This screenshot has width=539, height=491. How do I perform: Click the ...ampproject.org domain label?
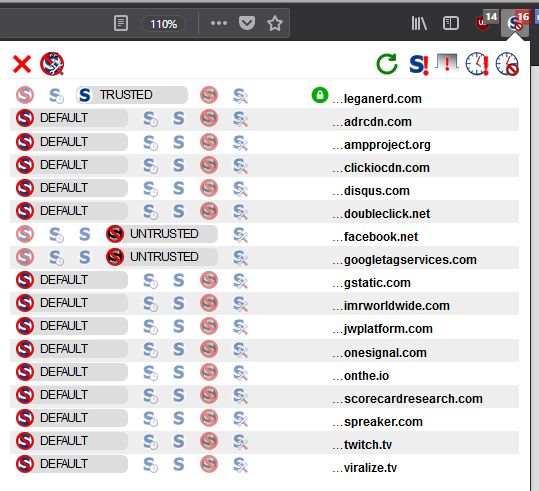(381, 145)
